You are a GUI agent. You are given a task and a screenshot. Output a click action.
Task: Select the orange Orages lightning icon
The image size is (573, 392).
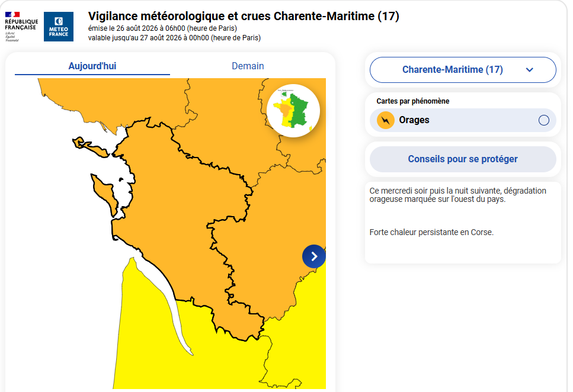pyautogui.click(x=386, y=120)
